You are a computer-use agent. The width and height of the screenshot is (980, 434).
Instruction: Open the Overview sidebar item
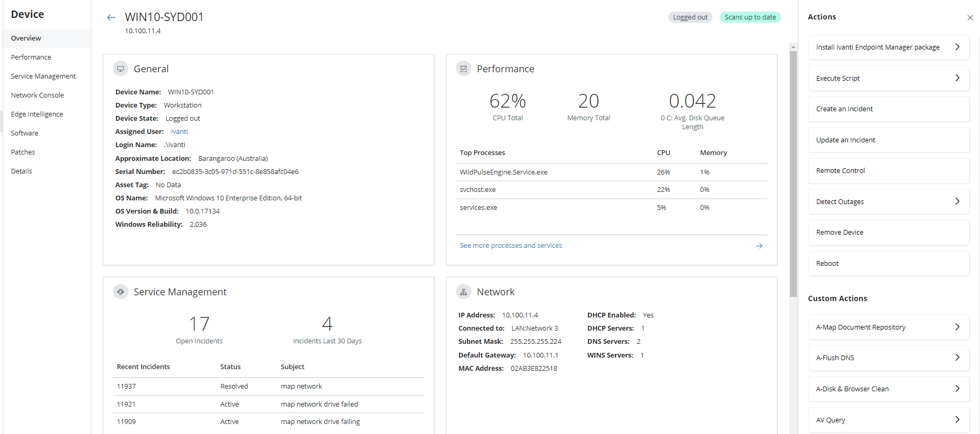tap(47, 38)
